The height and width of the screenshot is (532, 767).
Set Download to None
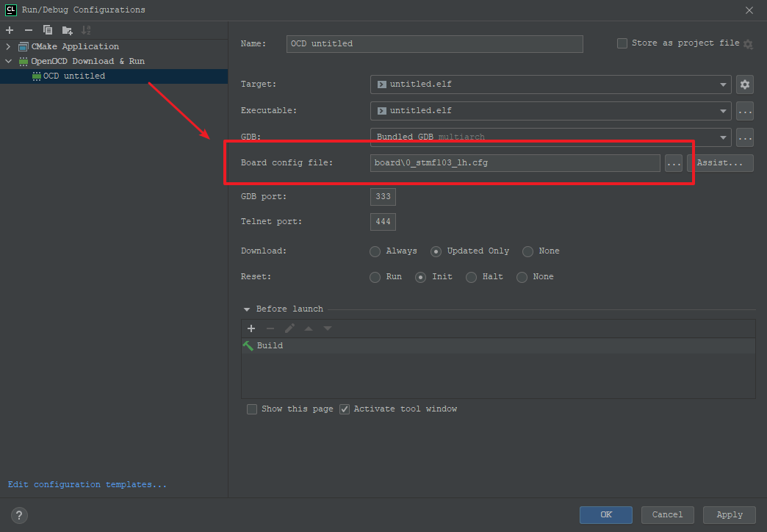tap(527, 251)
